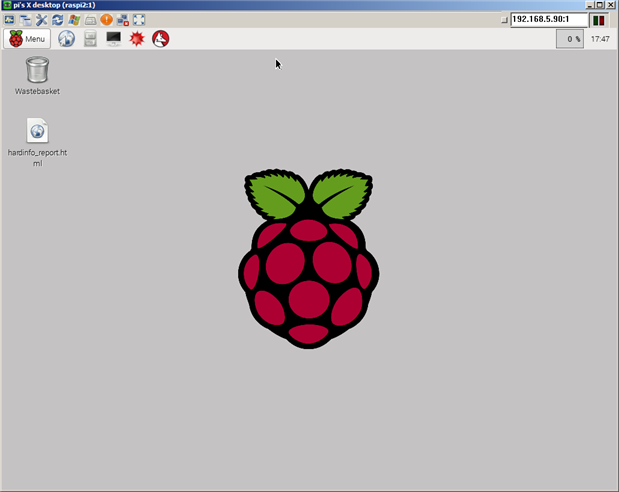619x492 pixels.
Task: Select hardinfo_report.html file on desktop
Action: 37,143
